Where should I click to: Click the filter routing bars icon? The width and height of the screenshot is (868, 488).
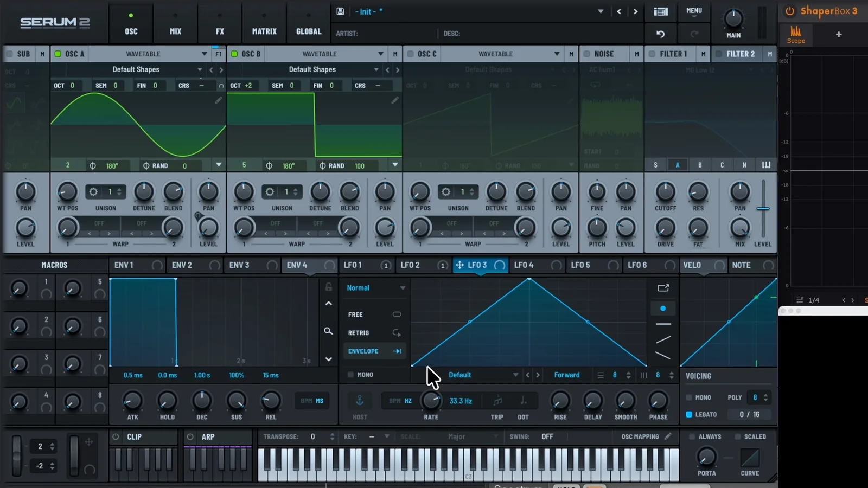(x=766, y=165)
